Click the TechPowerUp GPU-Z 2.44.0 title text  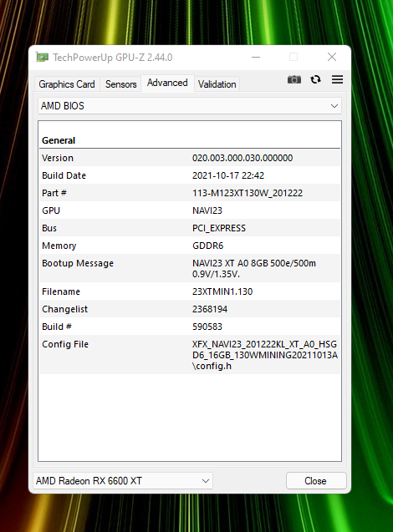click(x=112, y=58)
